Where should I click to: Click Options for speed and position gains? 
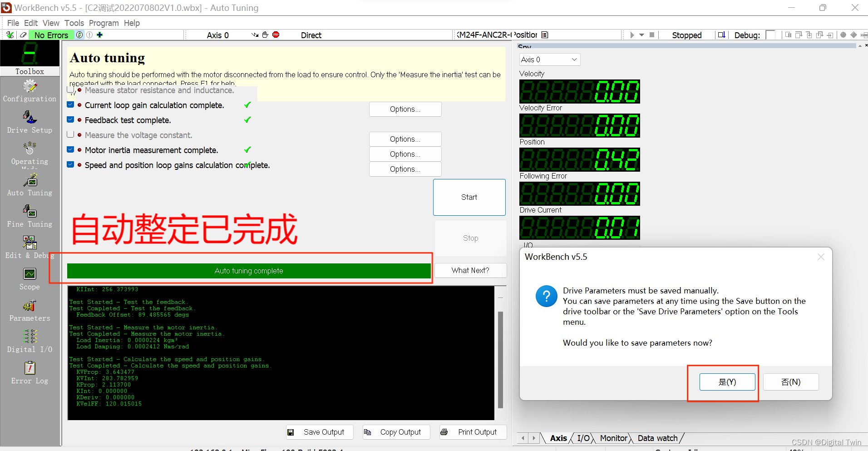point(405,169)
